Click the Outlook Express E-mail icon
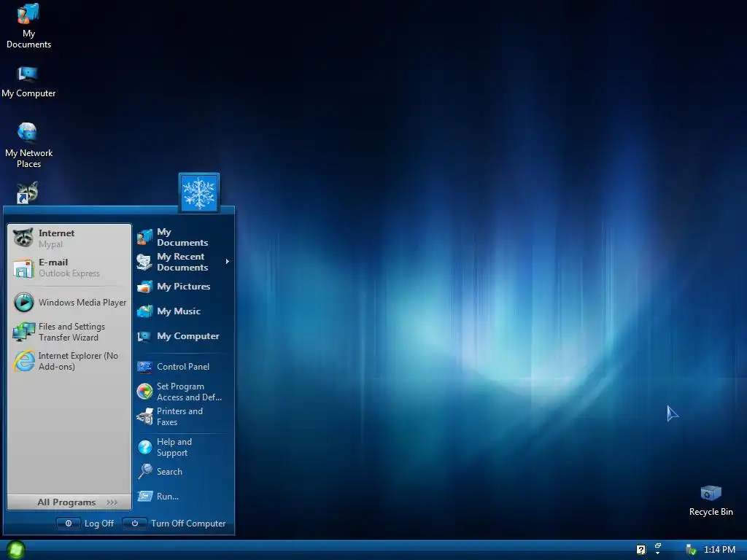747x560 pixels. 23,268
